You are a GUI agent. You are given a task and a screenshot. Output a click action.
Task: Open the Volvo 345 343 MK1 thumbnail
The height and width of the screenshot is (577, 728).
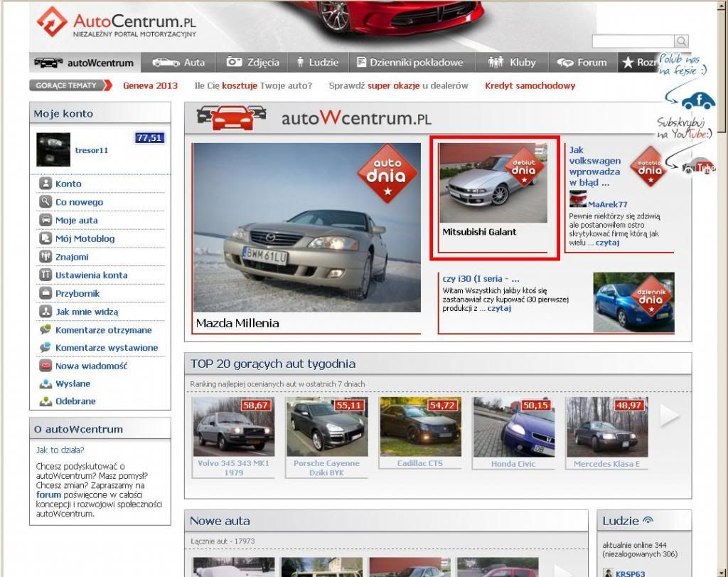tap(233, 426)
